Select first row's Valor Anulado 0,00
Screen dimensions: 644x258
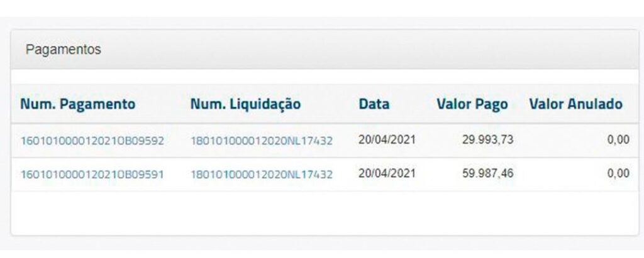point(618,141)
